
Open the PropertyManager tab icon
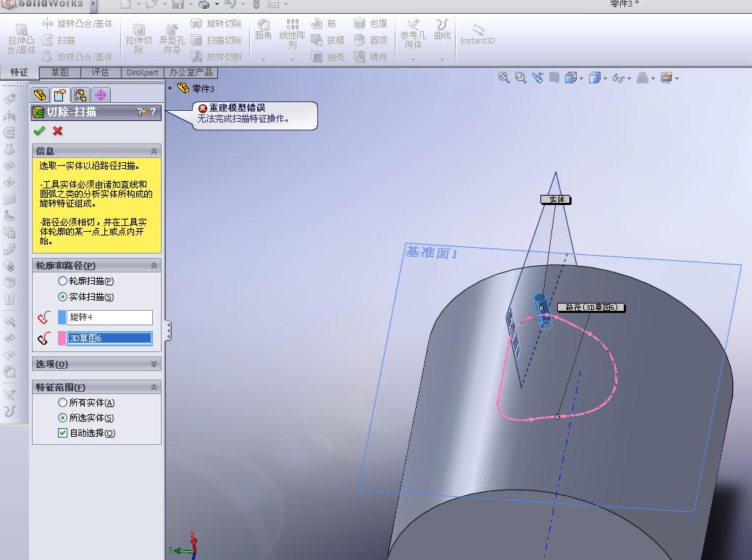60,95
